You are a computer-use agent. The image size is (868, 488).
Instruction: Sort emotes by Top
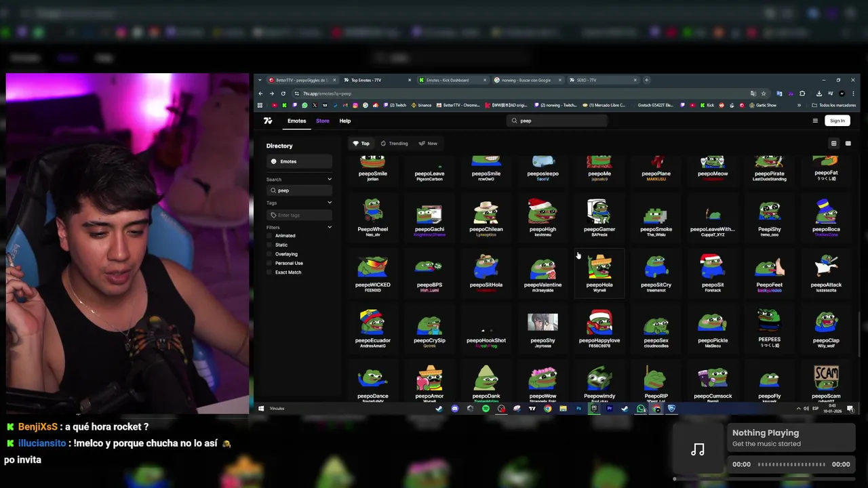361,143
